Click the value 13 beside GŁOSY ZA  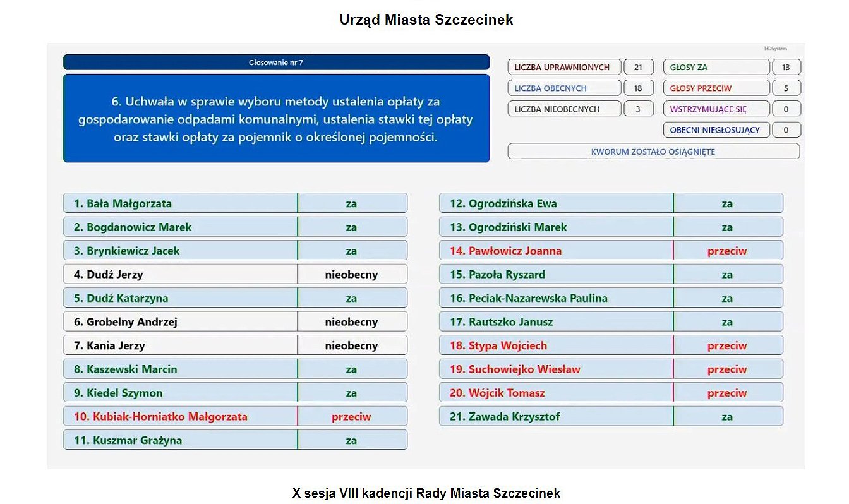tap(786, 68)
